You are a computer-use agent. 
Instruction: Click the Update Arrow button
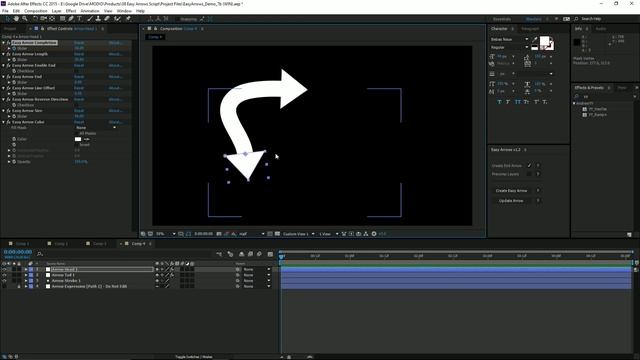coord(511,201)
